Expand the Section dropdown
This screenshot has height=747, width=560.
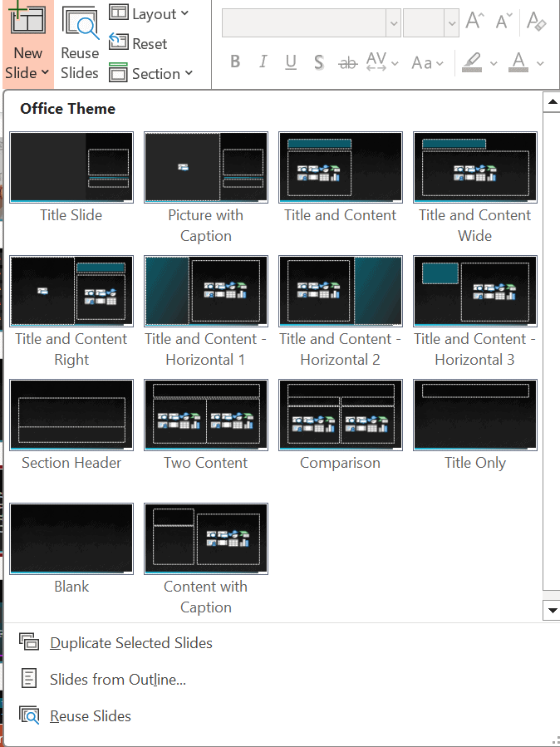(x=151, y=73)
